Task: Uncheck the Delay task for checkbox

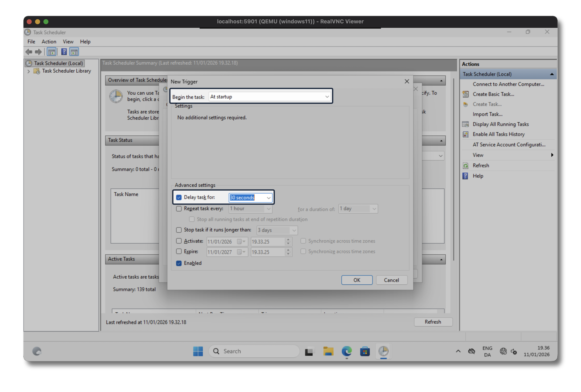Action: pos(179,197)
